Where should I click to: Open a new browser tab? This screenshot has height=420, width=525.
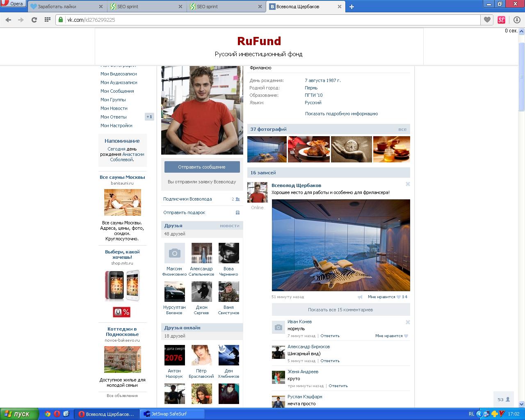coord(352,7)
